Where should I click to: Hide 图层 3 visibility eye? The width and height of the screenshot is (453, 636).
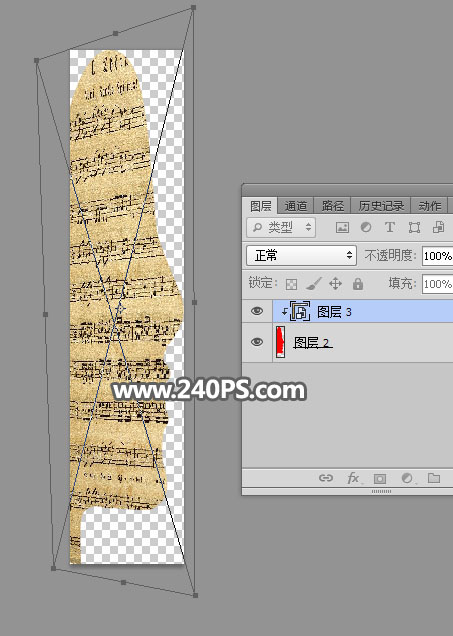(x=257, y=311)
